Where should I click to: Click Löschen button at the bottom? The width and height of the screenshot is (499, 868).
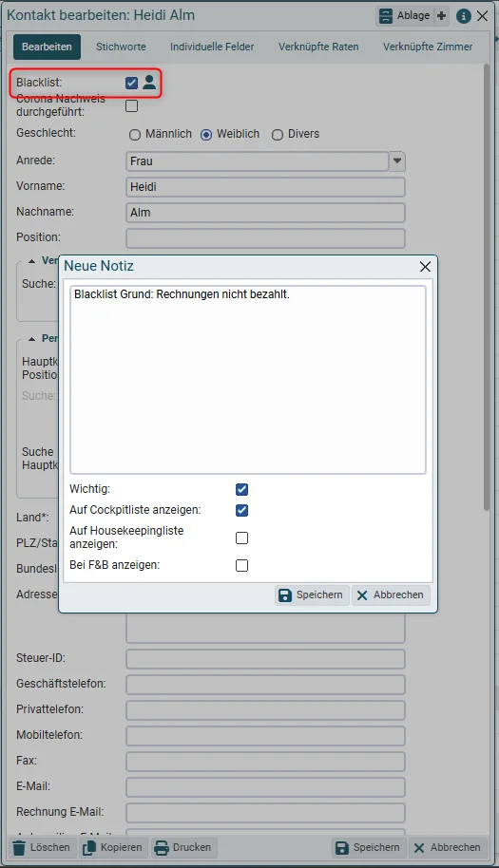[42, 847]
